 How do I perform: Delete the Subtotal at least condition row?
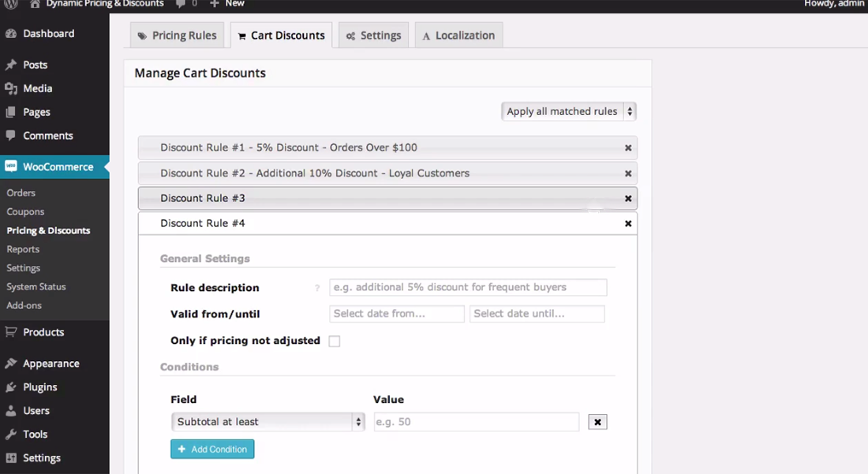[x=597, y=422]
